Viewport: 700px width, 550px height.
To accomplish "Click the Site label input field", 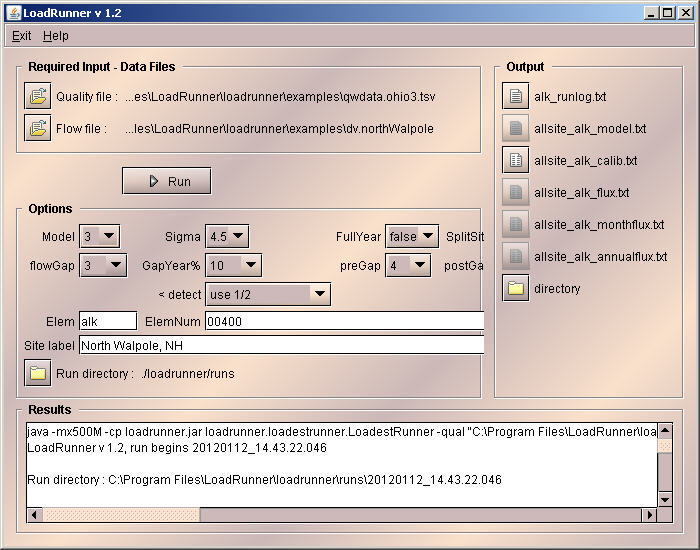I will pos(281,345).
